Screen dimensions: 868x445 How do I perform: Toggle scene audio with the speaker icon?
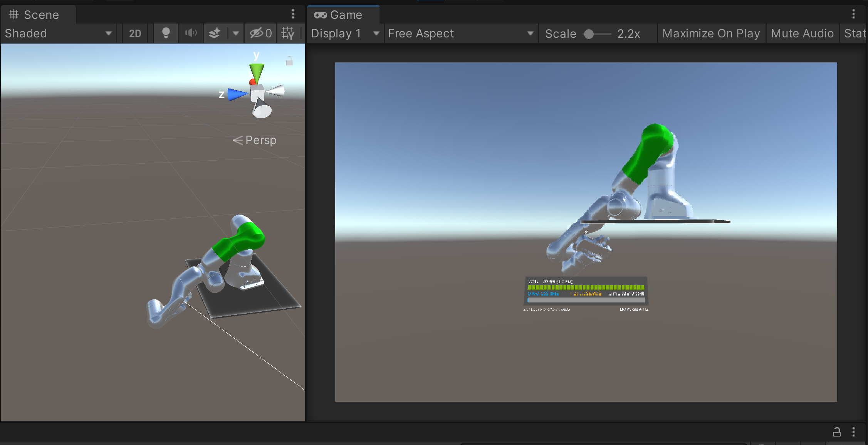click(x=191, y=33)
